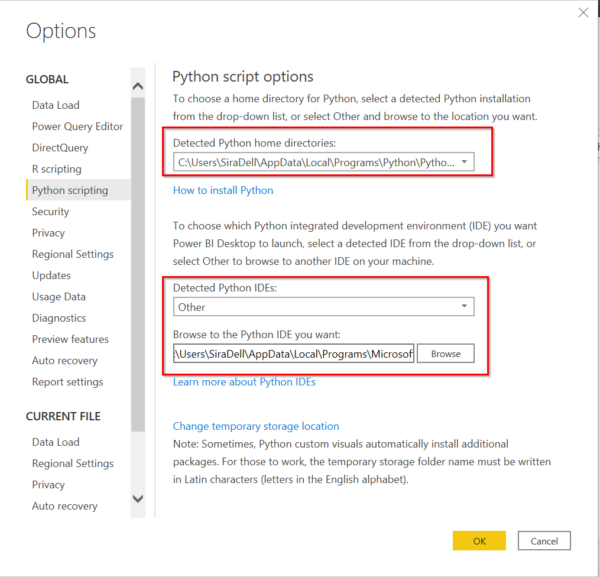
Task: Select Power Query Editor settings
Action: click(77, 126)
